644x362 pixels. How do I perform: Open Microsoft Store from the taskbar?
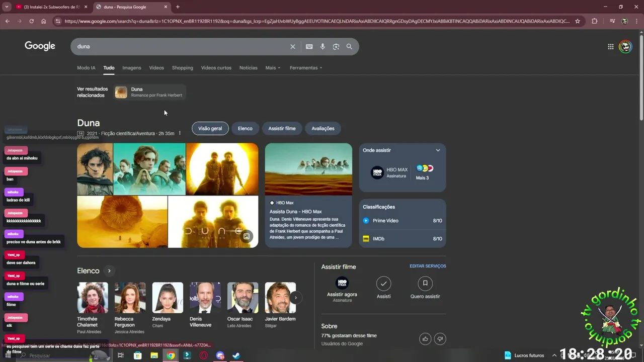click(x=137, y=355)
